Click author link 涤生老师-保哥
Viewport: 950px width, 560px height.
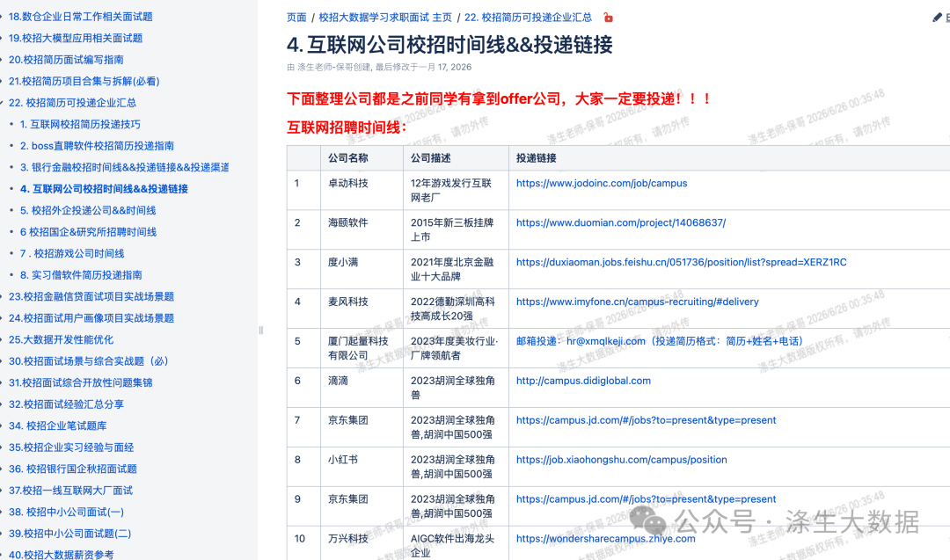[x=334, y=67]
